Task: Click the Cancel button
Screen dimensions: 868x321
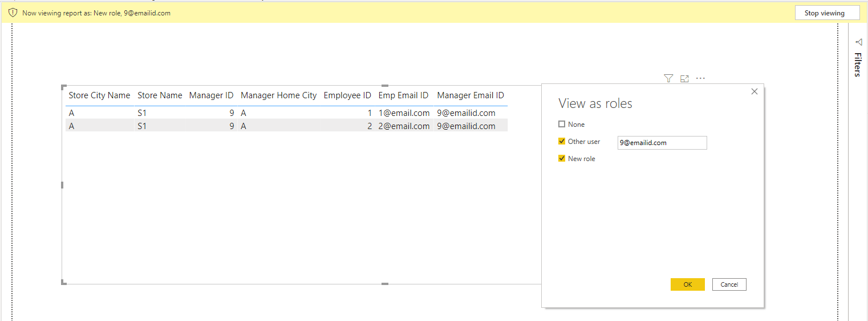Action: pyautogui.click(x=729, y=284)
